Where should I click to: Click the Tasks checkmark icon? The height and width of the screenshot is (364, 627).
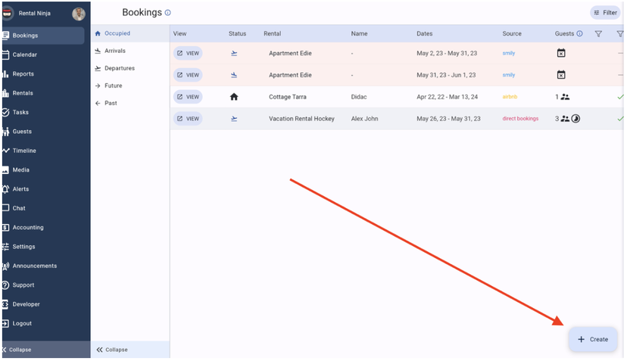(5, 112)
